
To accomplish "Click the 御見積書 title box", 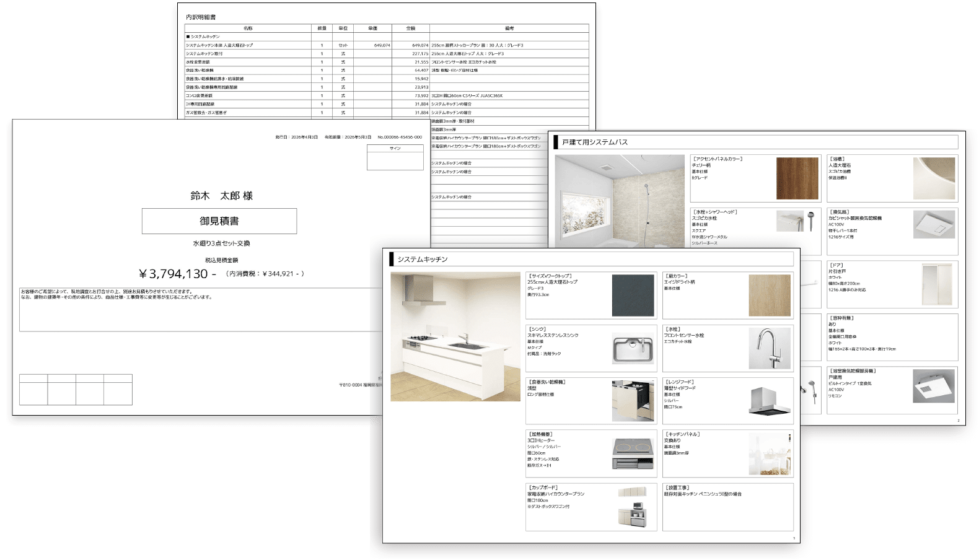I will [219, 221].
